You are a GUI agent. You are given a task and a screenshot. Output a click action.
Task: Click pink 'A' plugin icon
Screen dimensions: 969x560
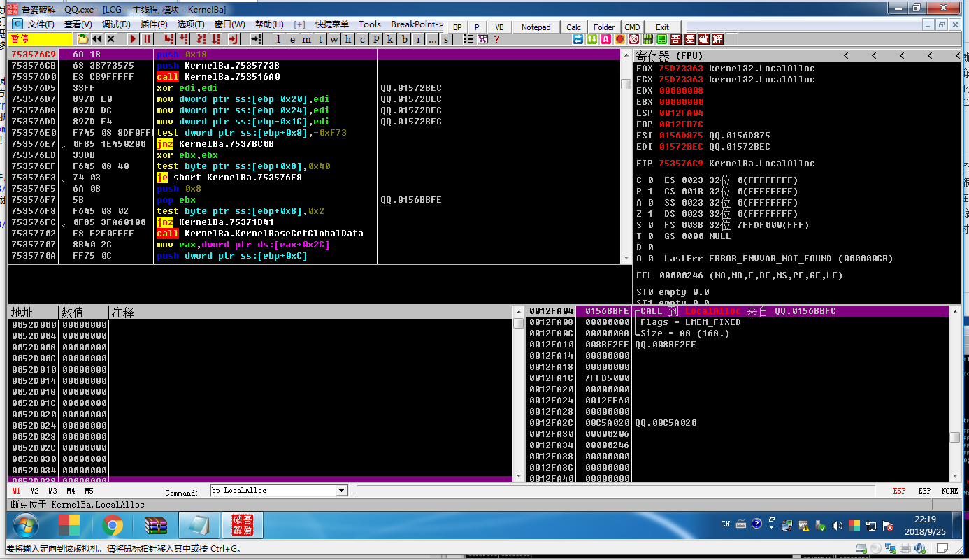[605, 39]
